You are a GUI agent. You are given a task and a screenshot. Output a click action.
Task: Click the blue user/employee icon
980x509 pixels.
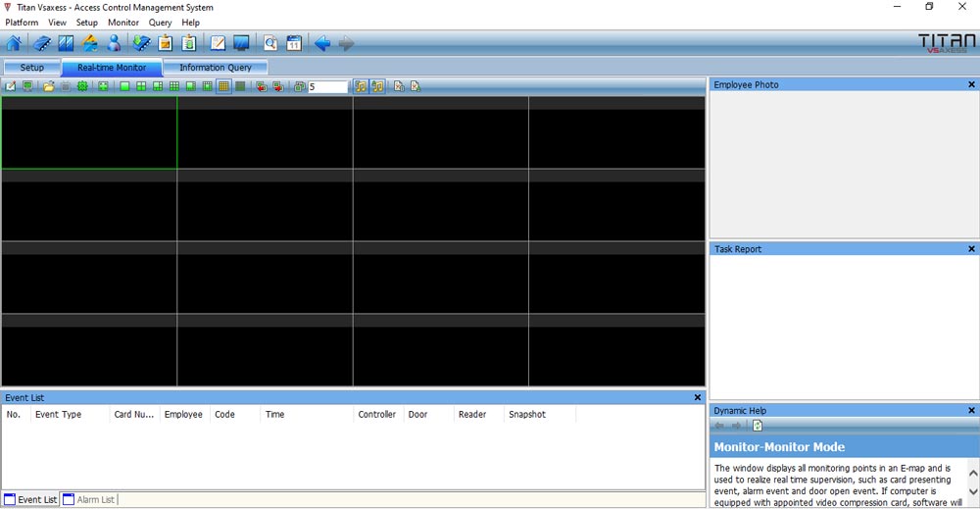point(115,43)
